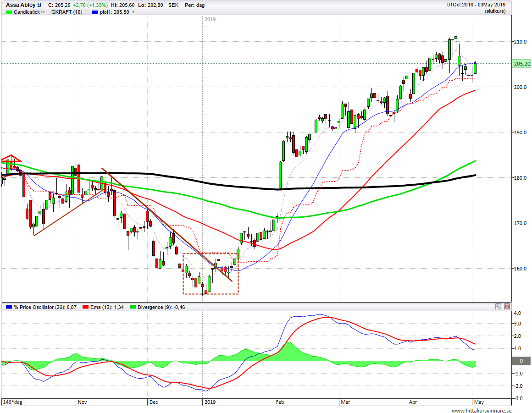Image resolution: width=532 pixels, height=413 pixels.
Task: Click the May label on time axis
Action: pyautogui.click(x=479, y=402)
